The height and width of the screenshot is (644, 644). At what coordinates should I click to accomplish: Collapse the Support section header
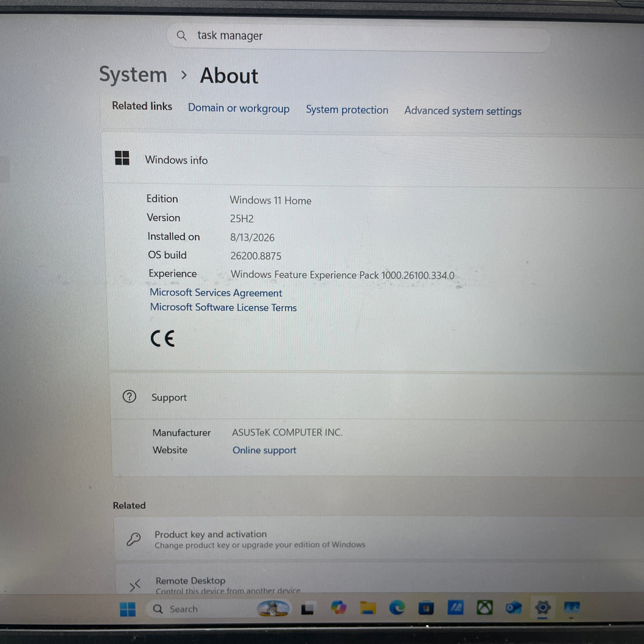377,397
